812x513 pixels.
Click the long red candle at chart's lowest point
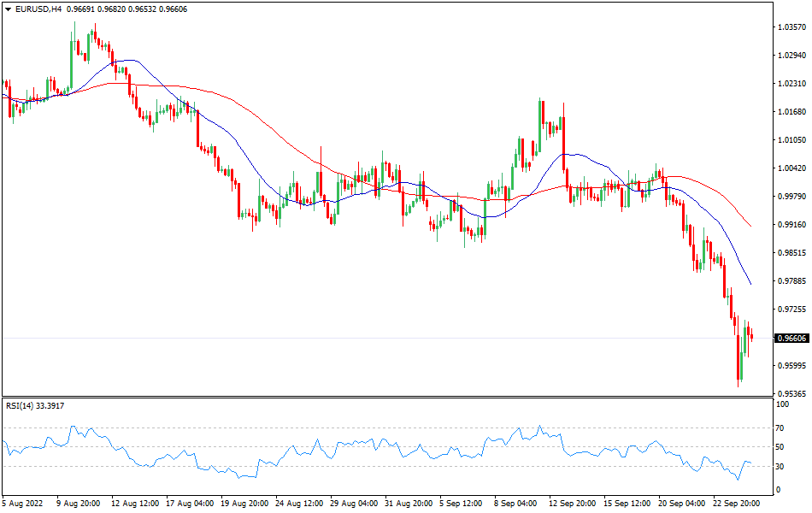(x=738, y=359)
